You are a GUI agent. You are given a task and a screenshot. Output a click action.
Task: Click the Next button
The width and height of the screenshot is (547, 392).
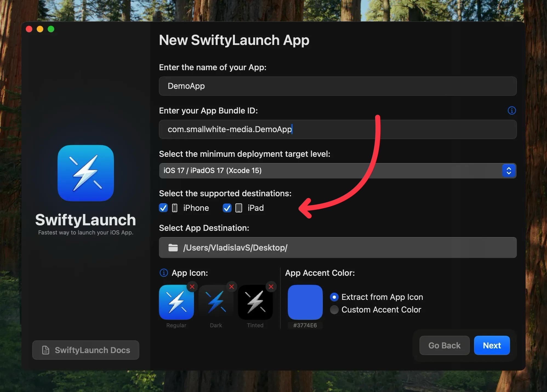492,345
